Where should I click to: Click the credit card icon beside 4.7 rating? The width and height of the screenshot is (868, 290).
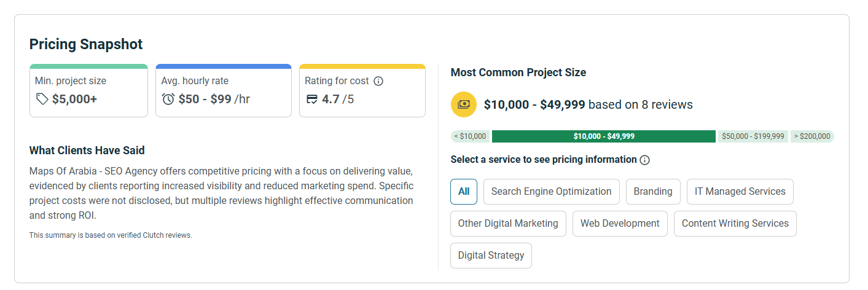312,99
